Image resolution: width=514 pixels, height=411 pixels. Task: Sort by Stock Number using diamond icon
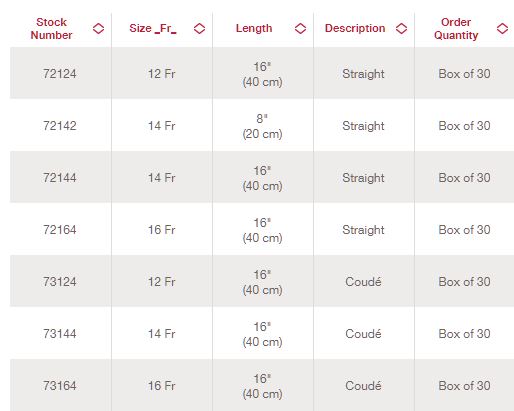(98, 28)
